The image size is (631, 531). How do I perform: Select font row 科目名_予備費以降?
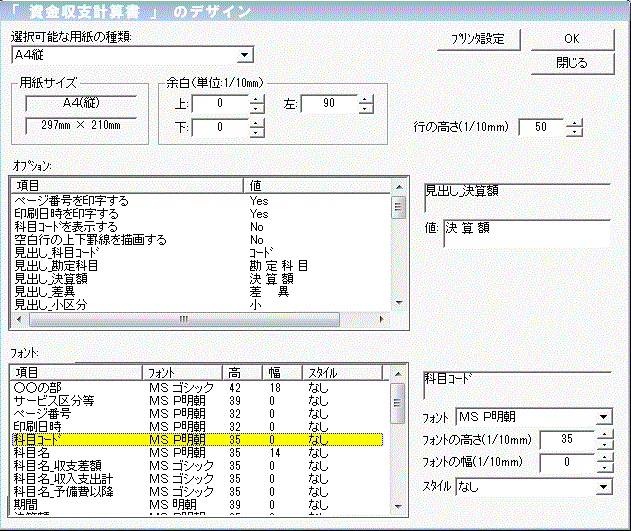click(x=197, y=491)
